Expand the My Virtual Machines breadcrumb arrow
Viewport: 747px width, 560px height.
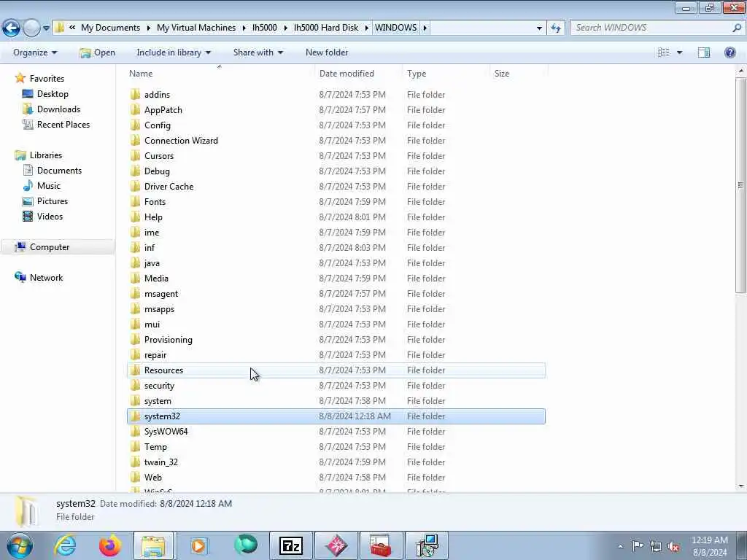pyautogui.click(x=244, y=28)
